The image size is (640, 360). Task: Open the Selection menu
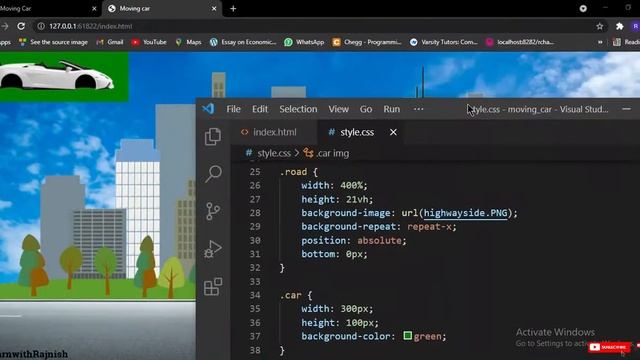click(x=298, y=109)
